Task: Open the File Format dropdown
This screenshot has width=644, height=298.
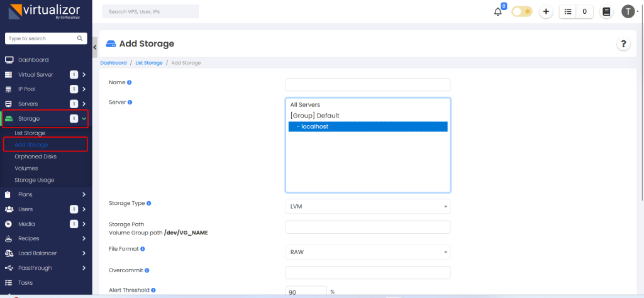Action: [367, 252]
